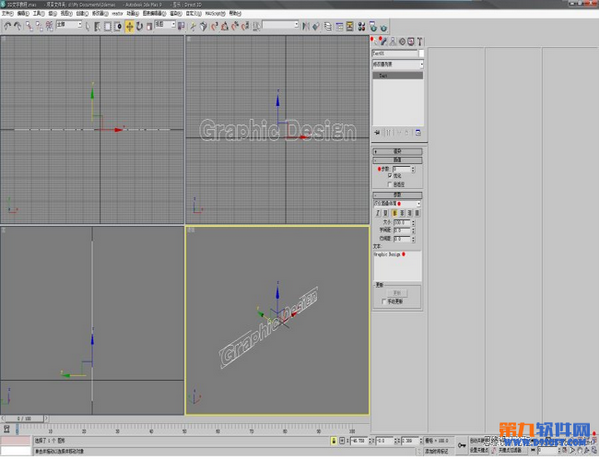Pick the Select Object arrow tool
600x460 pixels.
(87, 26)
